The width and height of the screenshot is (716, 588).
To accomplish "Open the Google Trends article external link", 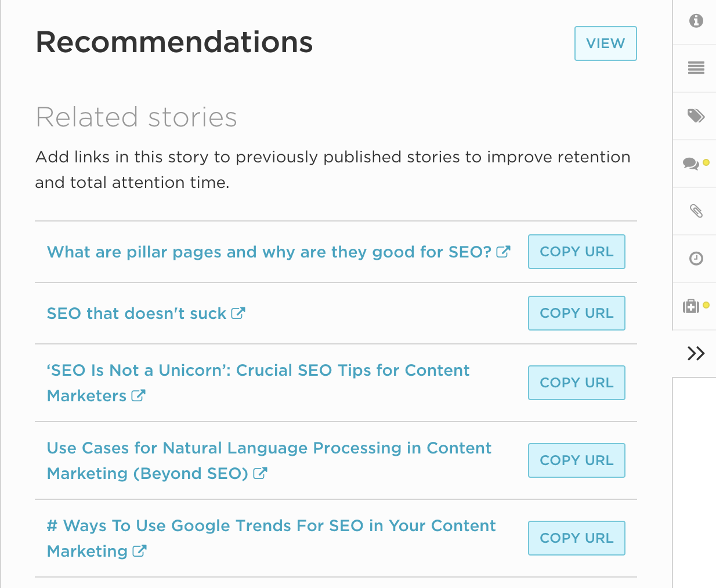I will [x=140, y=551].
